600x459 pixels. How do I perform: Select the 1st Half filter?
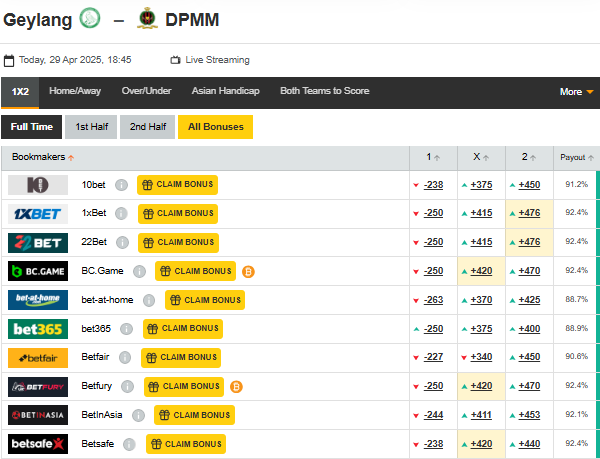pyautogui.click(x=91, y=127)
